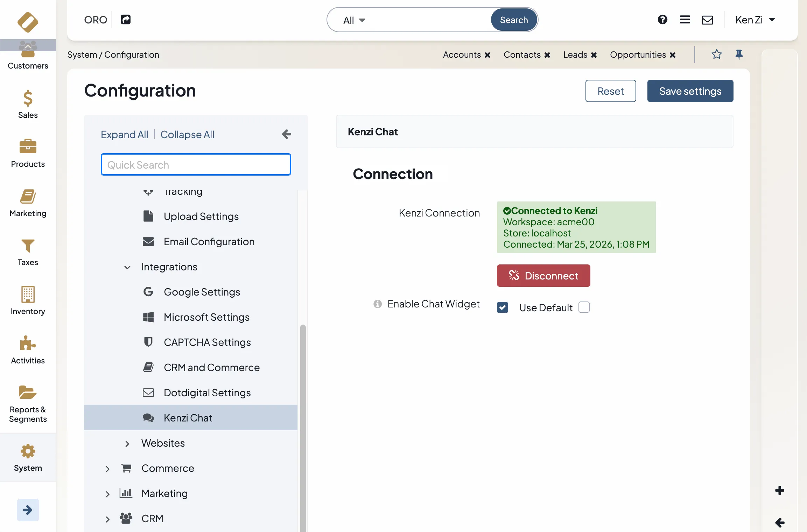This screenshot has height=532, width=807.
Task: Expand the Marketing tree section
Action: pos(107,494)
